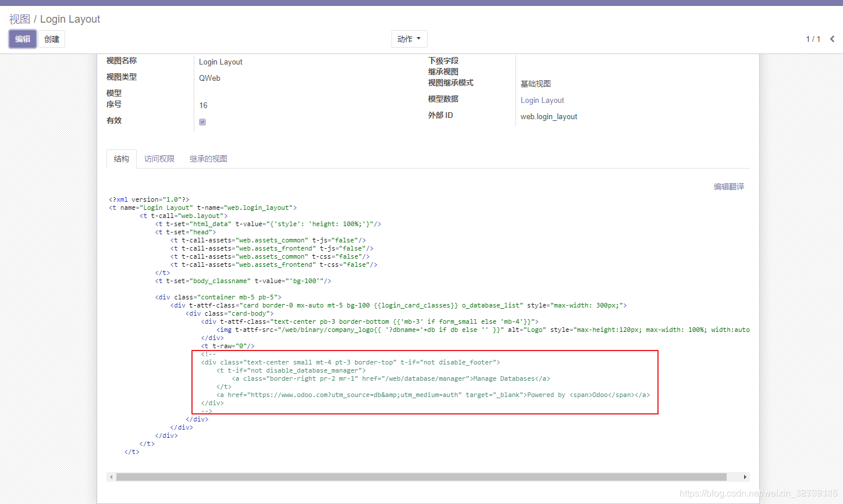Open 视图 breadcrumb link
Screen dimensions: 843x504
tap(19, 19)
